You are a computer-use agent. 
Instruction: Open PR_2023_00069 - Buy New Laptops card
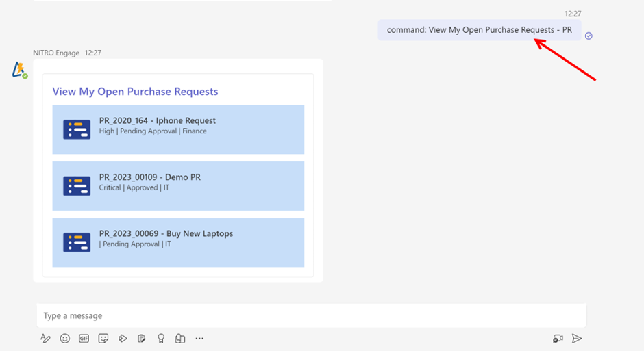coord(178,242)
